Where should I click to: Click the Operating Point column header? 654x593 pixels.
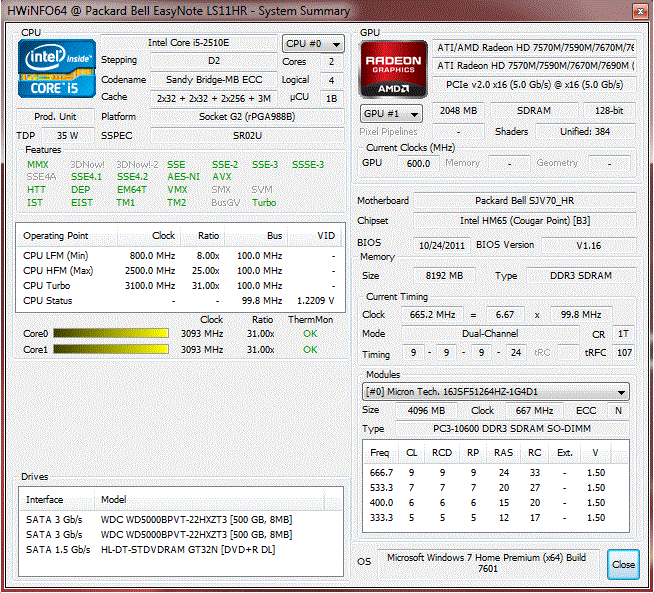67,236
